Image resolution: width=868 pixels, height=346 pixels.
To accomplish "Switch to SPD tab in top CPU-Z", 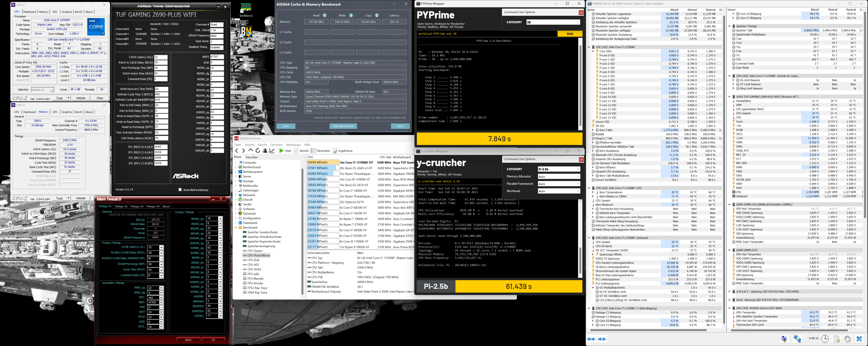I will 55,12.
